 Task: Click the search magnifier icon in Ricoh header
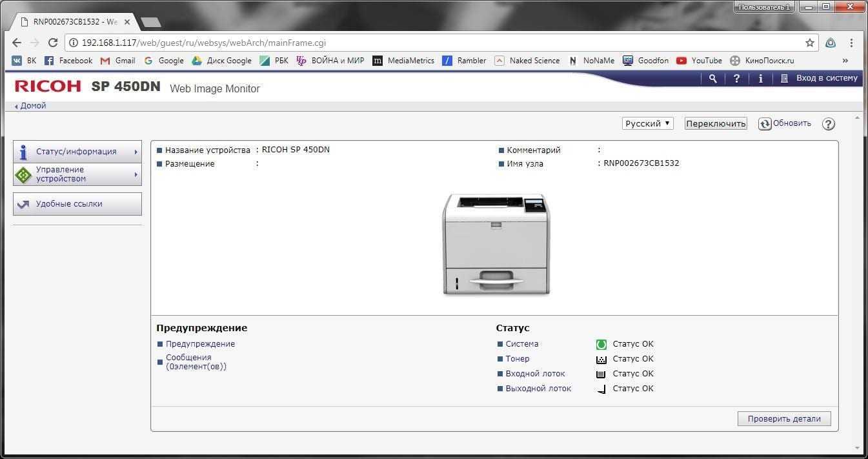pos(712,78)
